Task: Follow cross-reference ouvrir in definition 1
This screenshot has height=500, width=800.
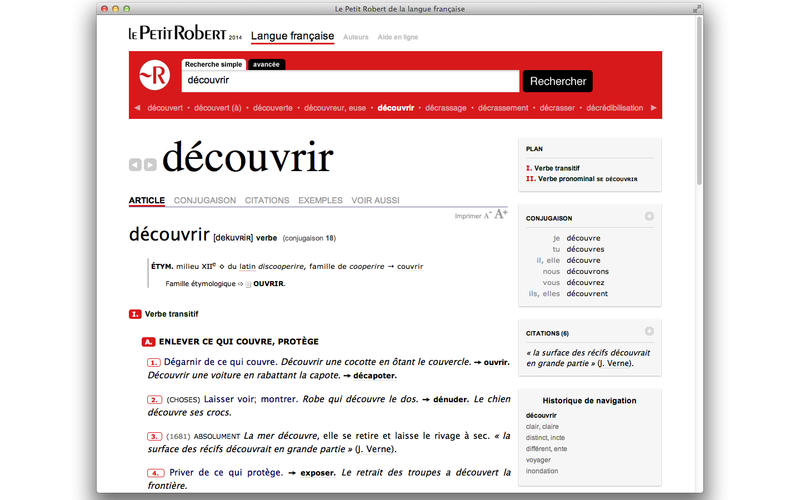Action: coord(496,362)
